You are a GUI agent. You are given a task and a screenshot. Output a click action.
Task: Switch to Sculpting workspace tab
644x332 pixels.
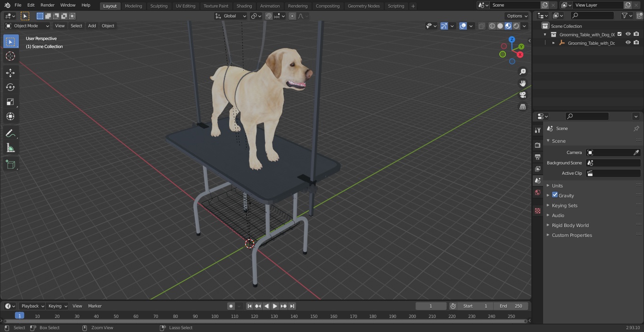coord(159,6)
